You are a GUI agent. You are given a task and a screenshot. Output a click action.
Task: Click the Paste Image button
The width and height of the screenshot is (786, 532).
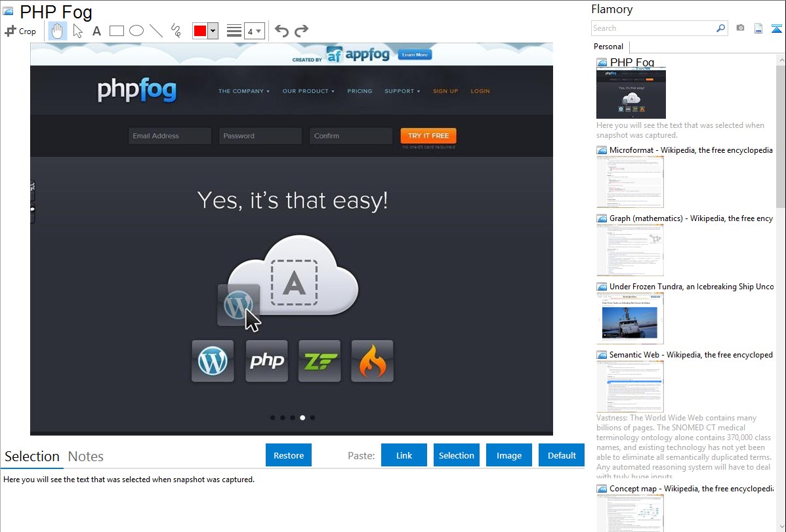coord(508,455)
